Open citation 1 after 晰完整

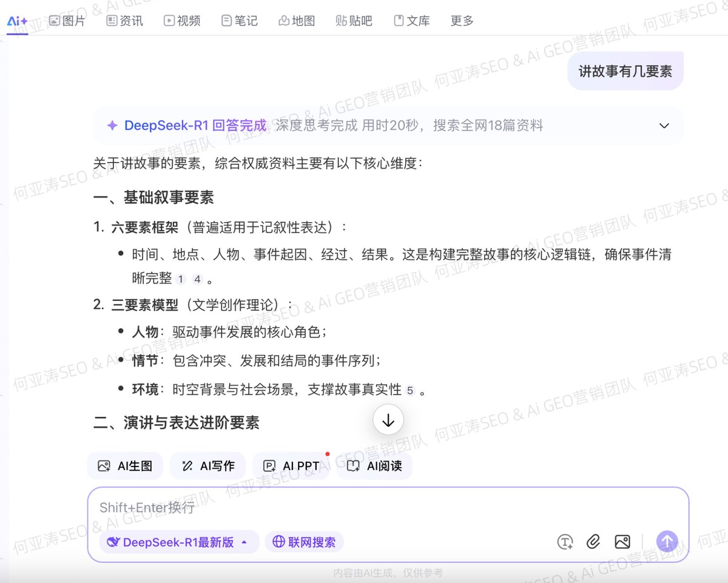pos(181,279)
